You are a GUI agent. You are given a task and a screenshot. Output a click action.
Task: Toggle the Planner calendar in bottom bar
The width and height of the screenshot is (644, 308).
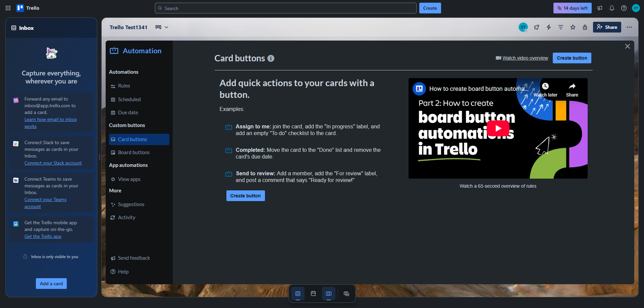[x=313, y=294]
